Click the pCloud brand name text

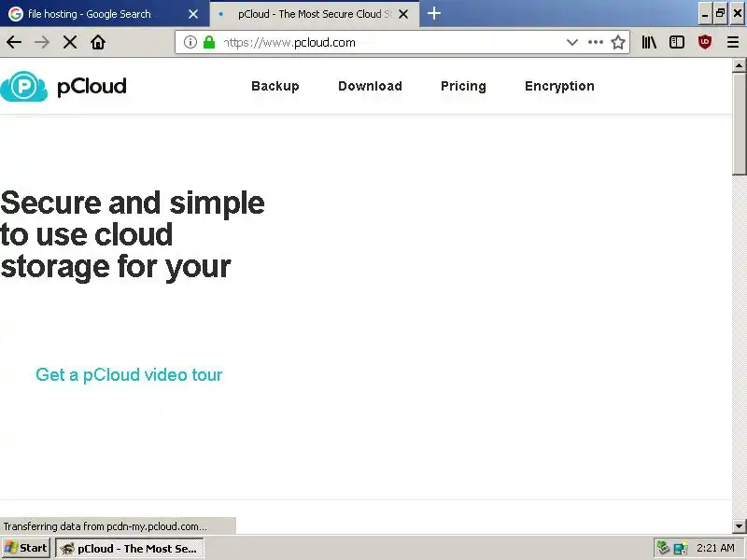pyautogui.click(x=92, y=87)
